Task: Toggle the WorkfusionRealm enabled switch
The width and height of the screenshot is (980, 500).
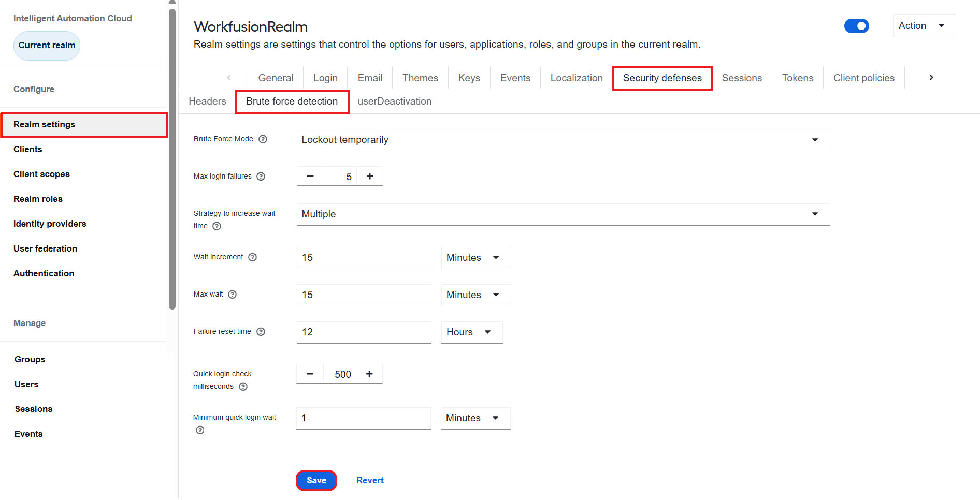Action: pyautogui.click(x=857, y=26)
